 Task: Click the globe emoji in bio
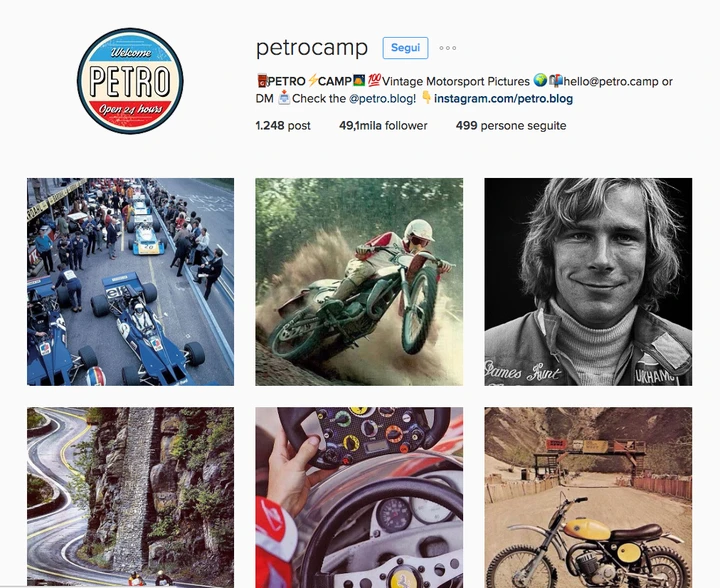click(540, 81)
